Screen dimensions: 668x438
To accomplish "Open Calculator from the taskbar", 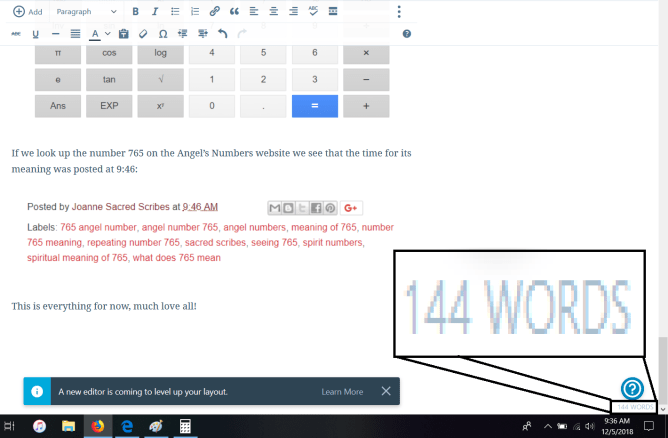I will pyautogui.click(x=185, y=426).
